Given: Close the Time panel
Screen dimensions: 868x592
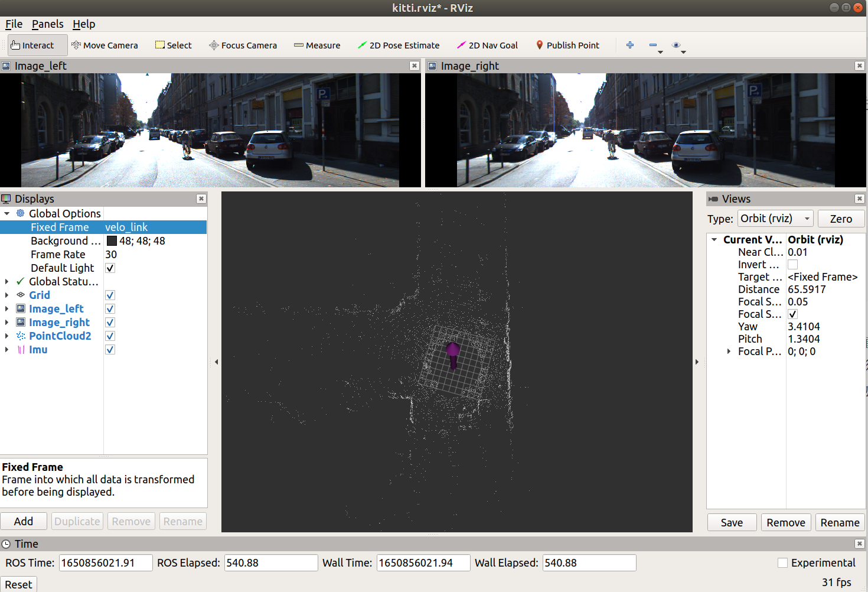Looking at the screenshot, I should click(x=860, y=544).
